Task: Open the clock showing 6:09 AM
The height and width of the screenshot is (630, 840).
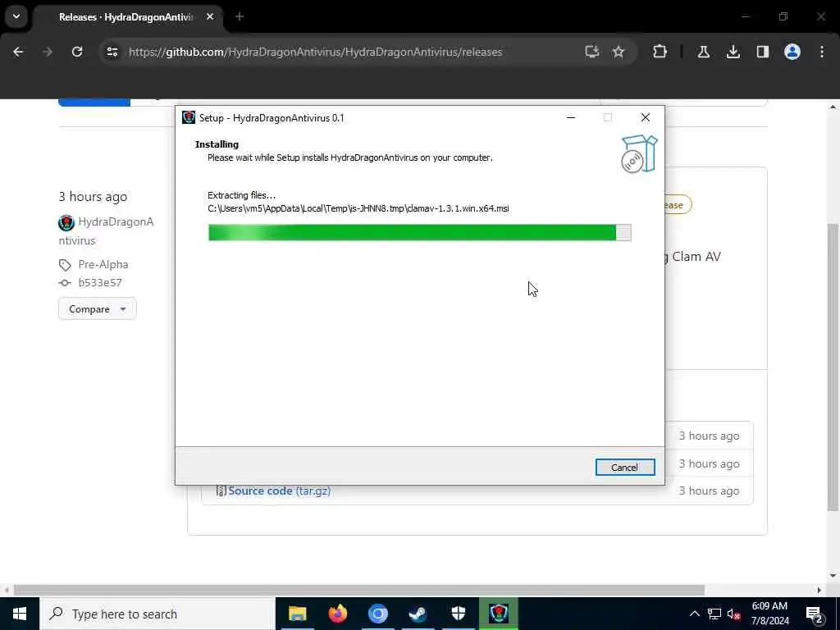Action: click(x=769, y=614)
